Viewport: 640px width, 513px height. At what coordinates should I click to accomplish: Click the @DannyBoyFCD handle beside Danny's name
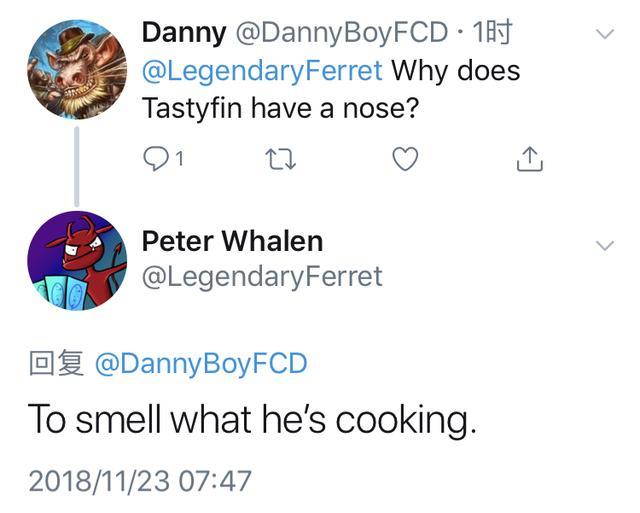(341, 33)
